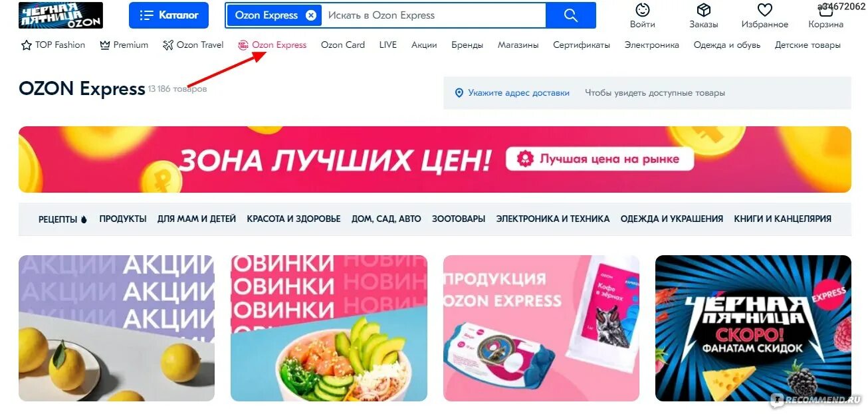Open the TOP Fashion link
The height and width of the screenshot is (414, 868).
click(x=53, y=45)
